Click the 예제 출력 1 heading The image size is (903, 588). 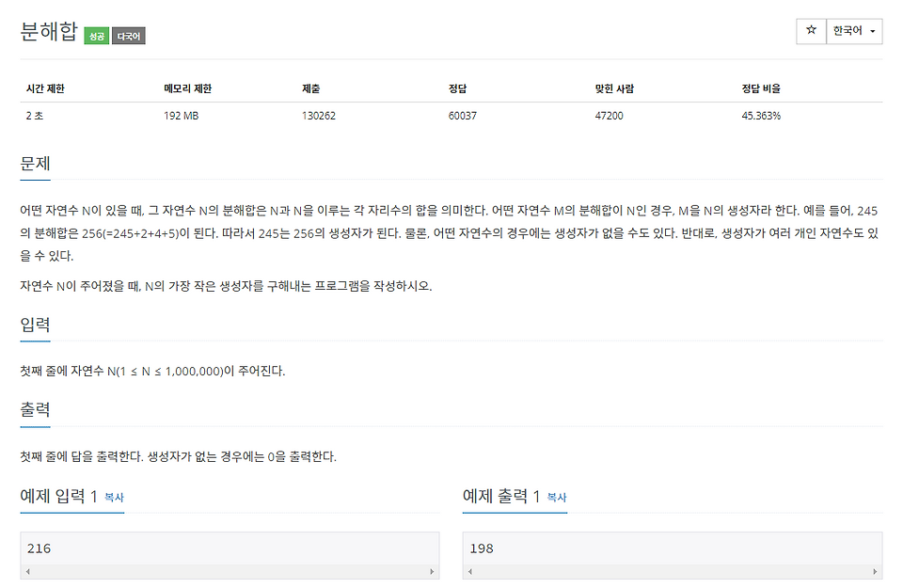click(x=501, y=496)
